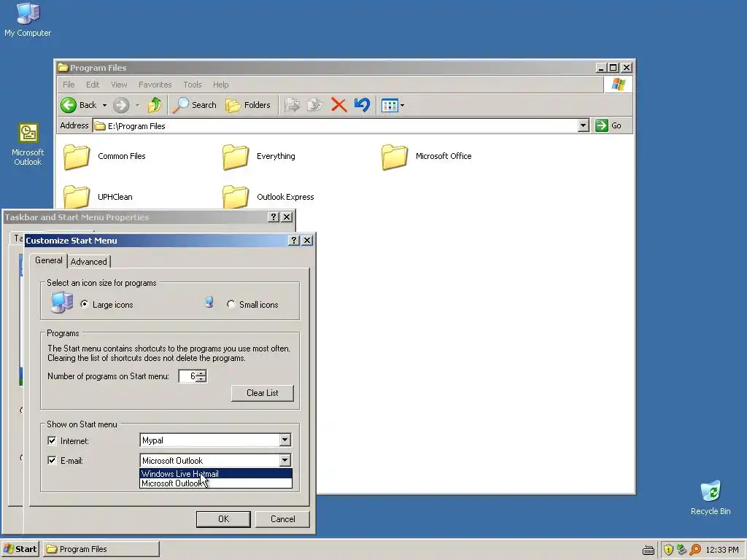
Task: Confirm with the OK button
Action: coord(223,519)
